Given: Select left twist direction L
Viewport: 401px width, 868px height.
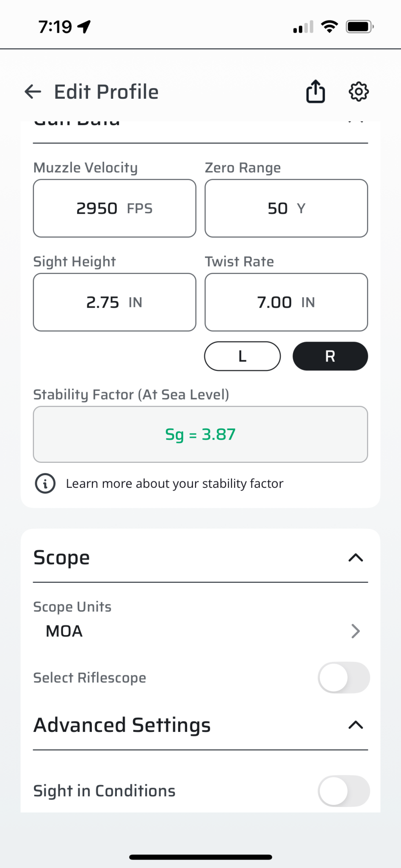Looking at the screenshot, I should click(x=242, y=356).
